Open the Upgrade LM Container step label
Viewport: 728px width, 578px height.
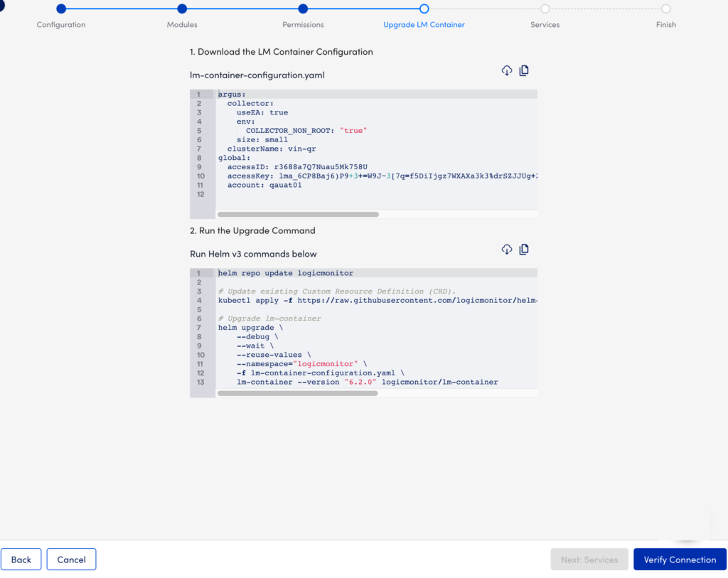coord(424,24)
